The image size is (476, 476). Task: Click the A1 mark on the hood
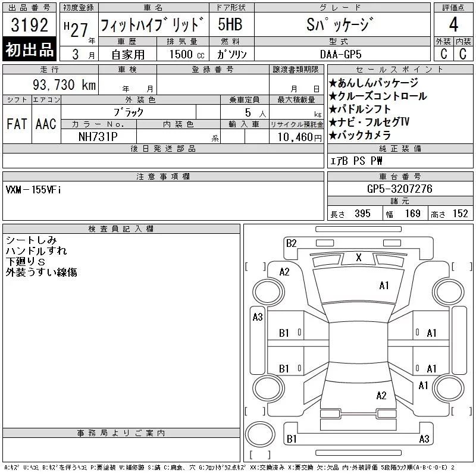coord(384,286)
